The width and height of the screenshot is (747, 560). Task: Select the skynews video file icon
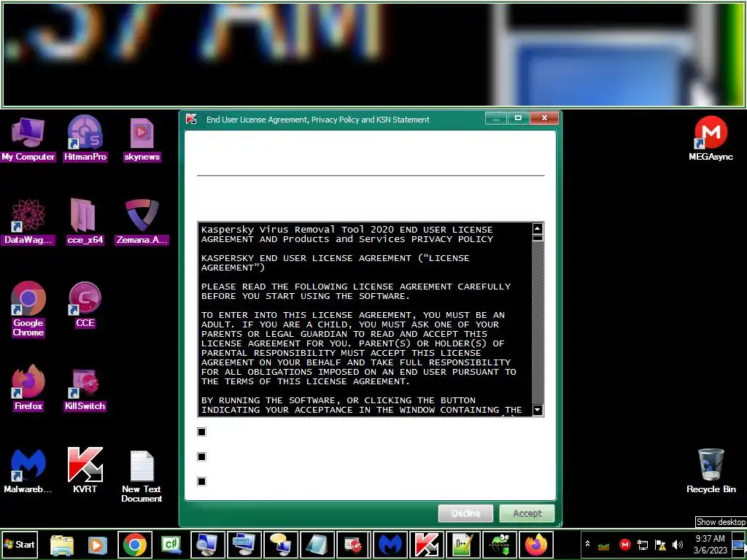click(142, 139)
